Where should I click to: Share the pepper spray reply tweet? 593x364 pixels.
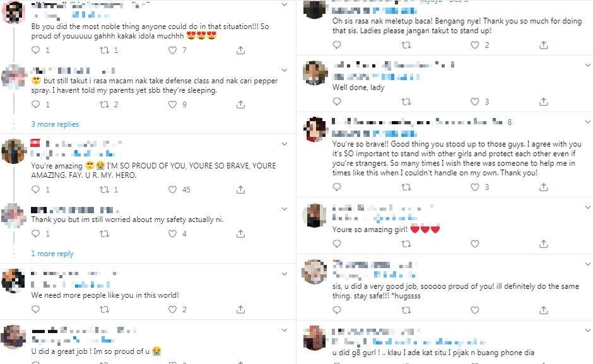point(240,105)
